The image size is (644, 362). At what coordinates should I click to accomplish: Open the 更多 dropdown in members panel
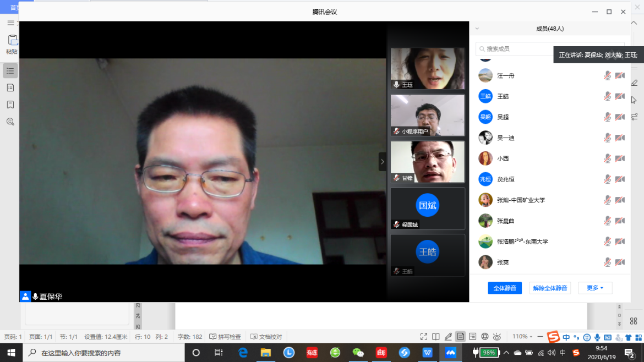595,288
